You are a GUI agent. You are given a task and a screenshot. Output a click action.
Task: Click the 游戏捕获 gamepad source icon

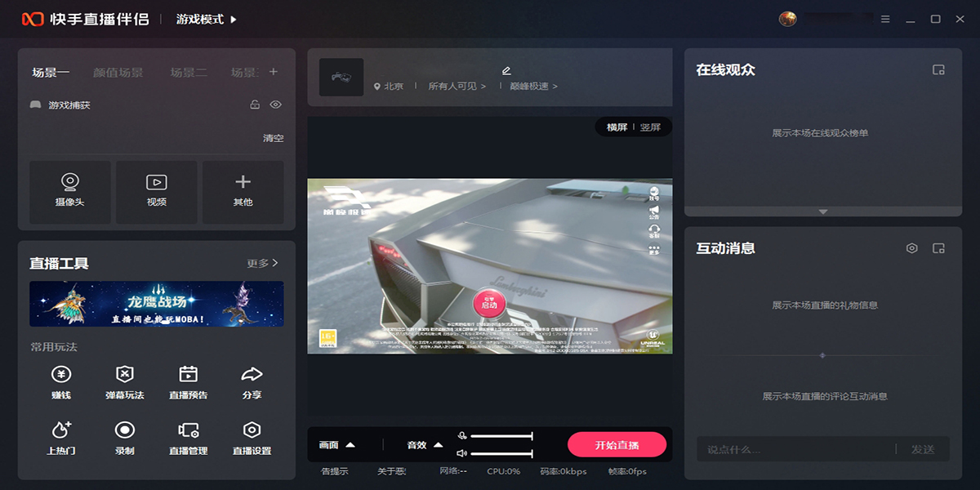click(36, 105)
